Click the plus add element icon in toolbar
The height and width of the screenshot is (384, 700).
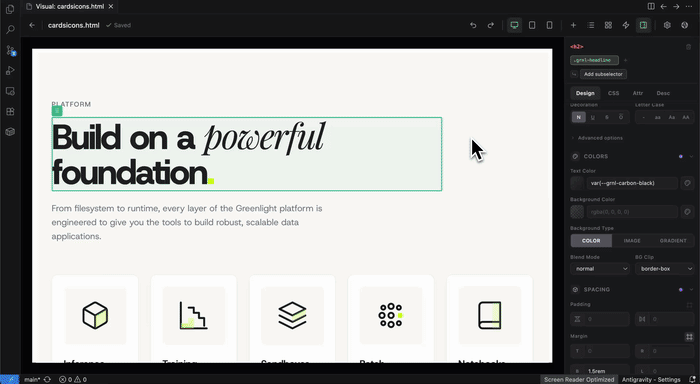(x=573, y=25)
